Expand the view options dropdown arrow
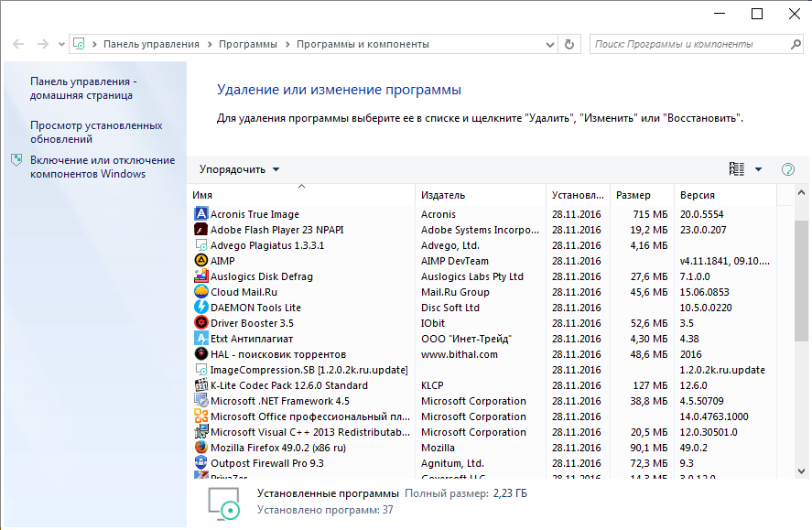 coord(758,169)
